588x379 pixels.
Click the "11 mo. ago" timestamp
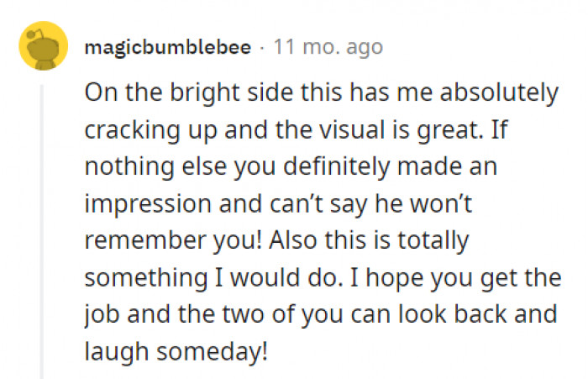[x=328, y=47]
